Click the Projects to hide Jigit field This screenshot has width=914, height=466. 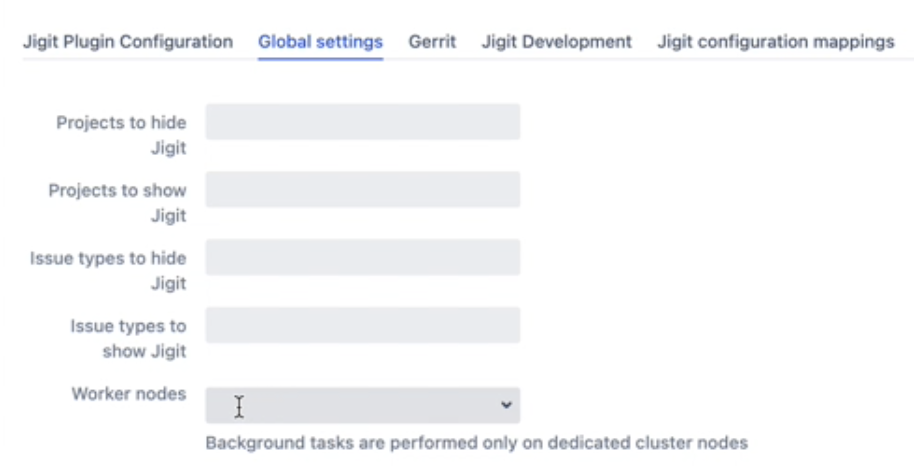(x=362, y=122)
